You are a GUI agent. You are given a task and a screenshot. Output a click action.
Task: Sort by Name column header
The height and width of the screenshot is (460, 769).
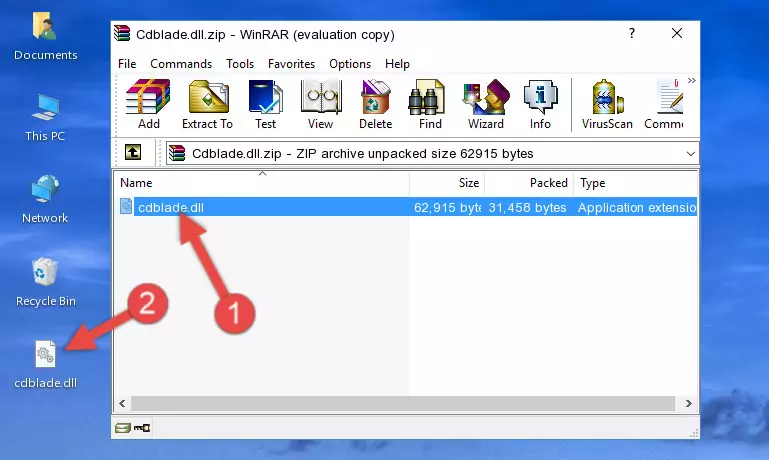coord(262,183)
